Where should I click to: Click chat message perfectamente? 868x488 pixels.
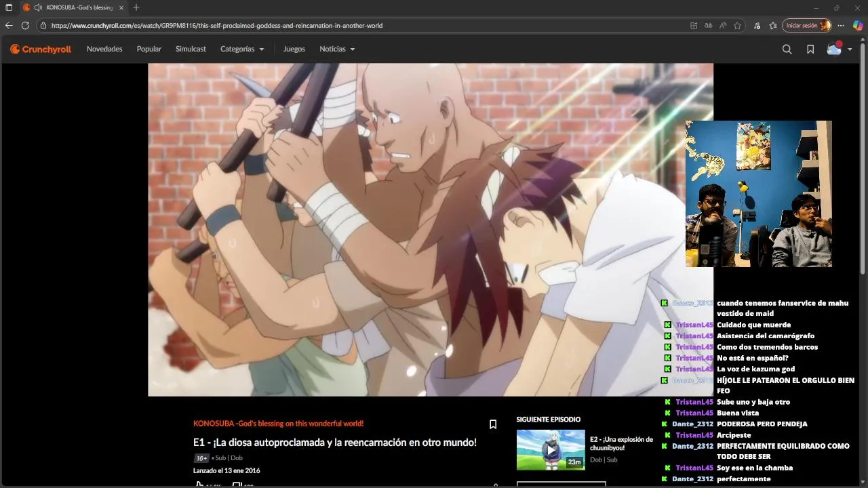(744, 479)
